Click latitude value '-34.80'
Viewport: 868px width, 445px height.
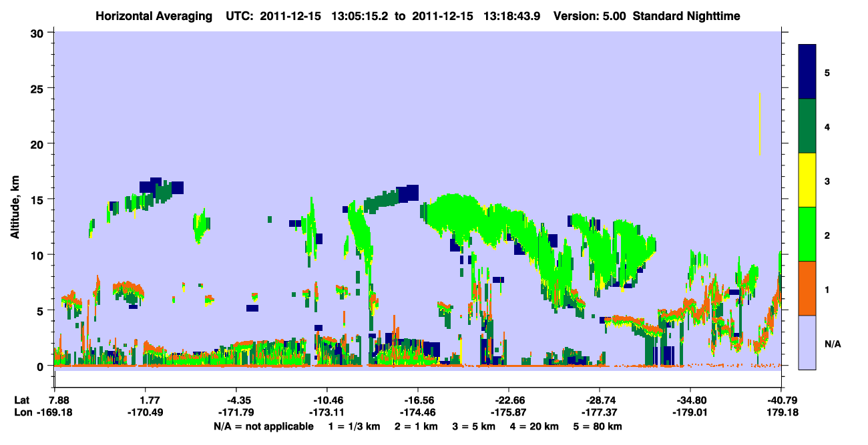click(x=690, y=400)
